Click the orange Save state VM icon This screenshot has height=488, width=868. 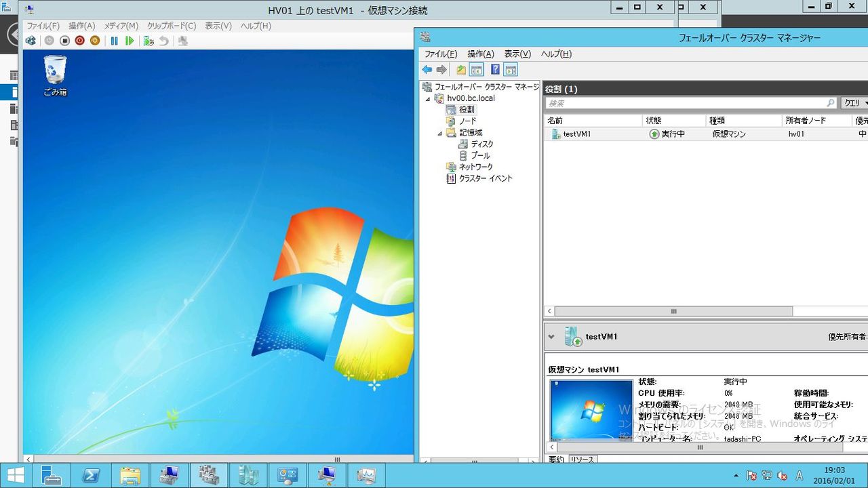[x=95, y=41]
